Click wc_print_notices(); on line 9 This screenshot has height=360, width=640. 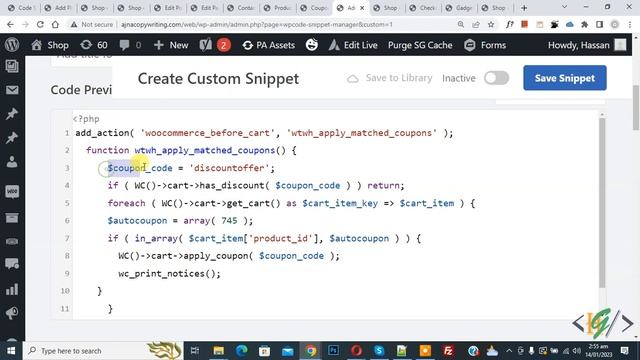169,273
